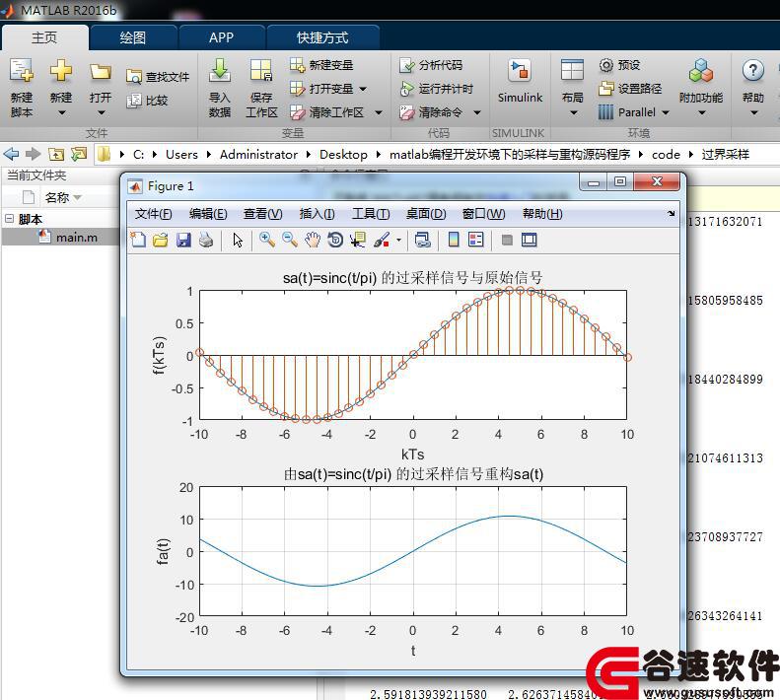Click 设置路径 set path
The height and width of the screenshot is (700, 780).
(630, 89)
